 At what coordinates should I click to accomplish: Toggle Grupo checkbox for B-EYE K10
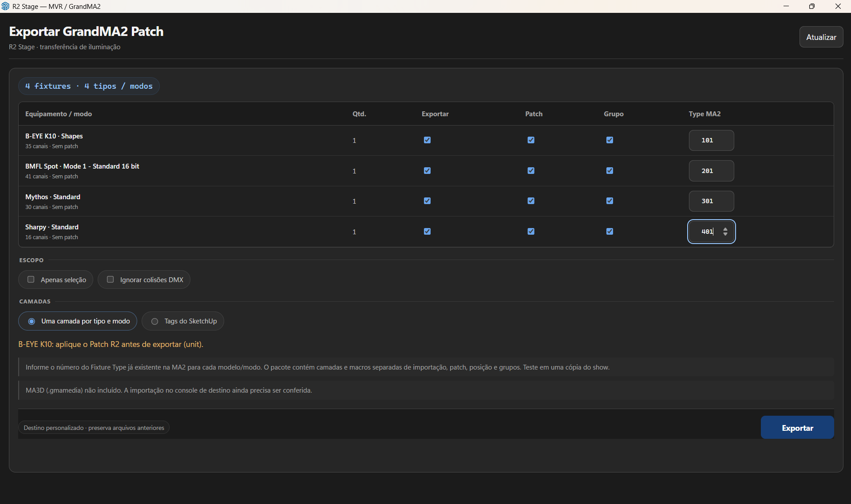tap(610, 140)
